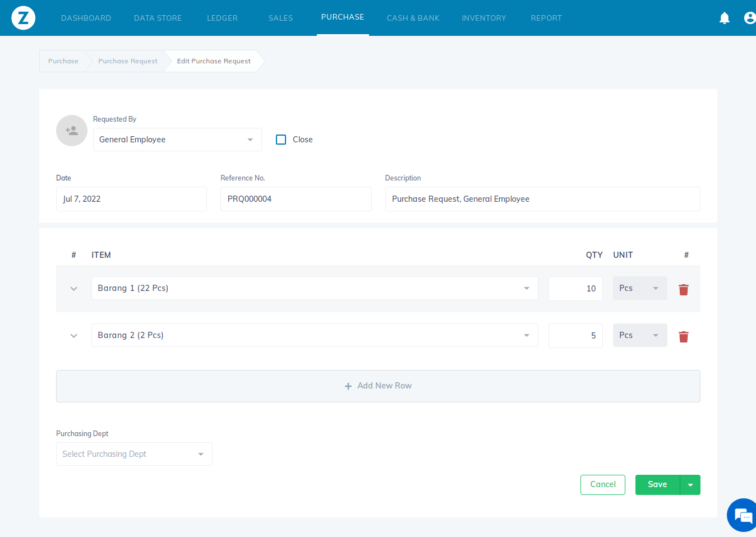Open the Purchase menu
The image size is (756, 537).
pyautogui.click(x=343, y=17)
